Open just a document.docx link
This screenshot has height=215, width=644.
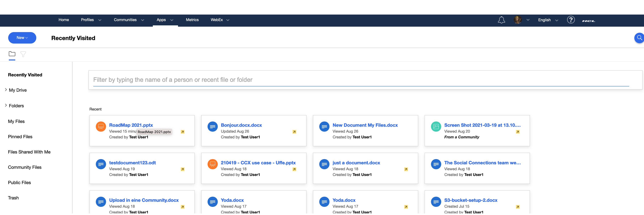point(356,163)
